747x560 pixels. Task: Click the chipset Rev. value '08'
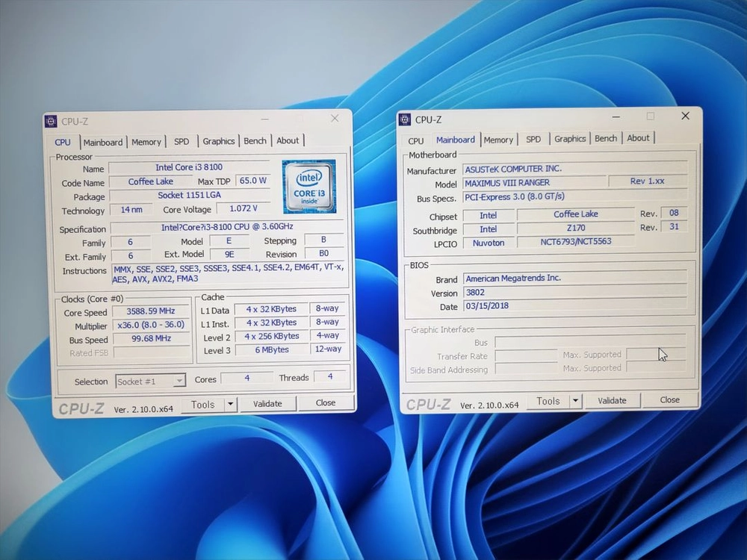click(674, 213)
